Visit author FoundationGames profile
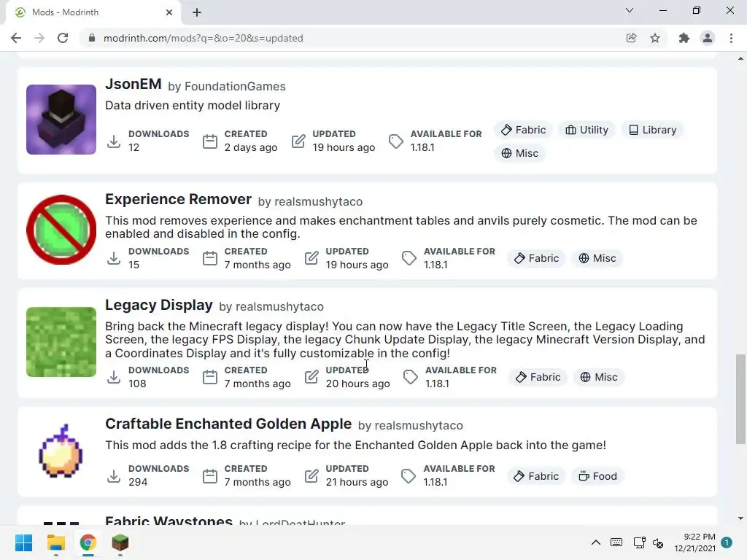 point(235,87)
